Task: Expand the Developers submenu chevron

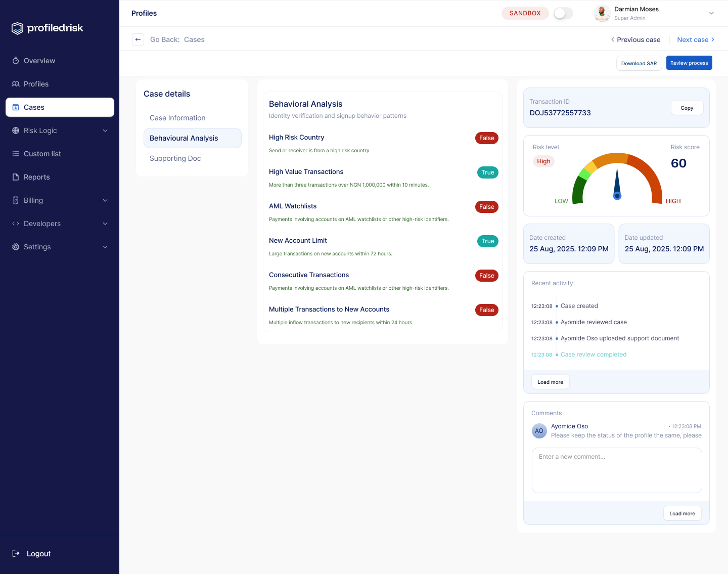Action: pyautogui.click(x=105, y=224)
